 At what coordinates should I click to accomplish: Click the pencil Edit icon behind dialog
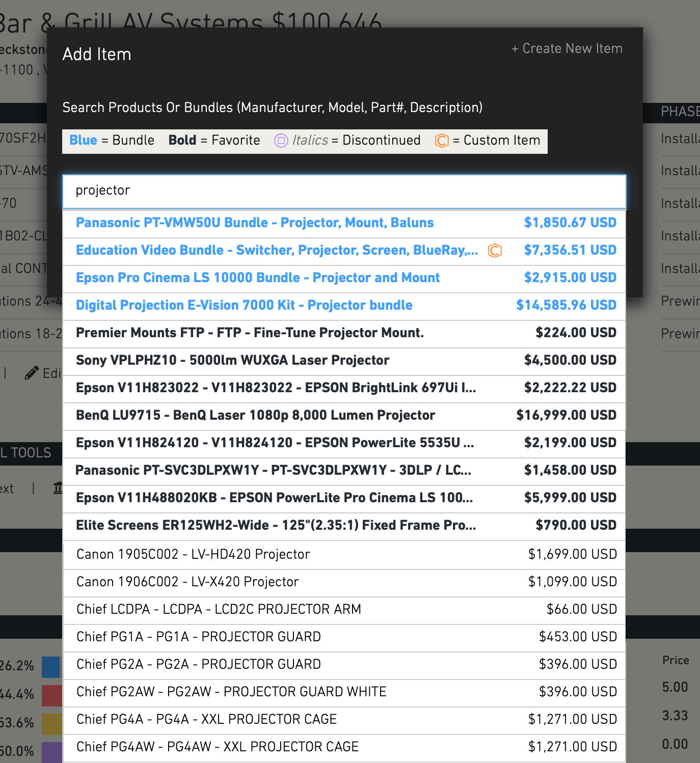pos(32,373)
